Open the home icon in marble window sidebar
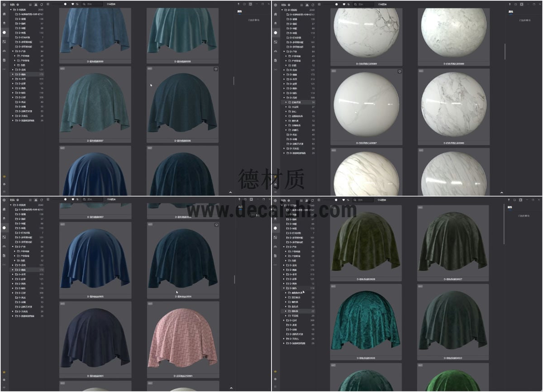 [276, 14]
